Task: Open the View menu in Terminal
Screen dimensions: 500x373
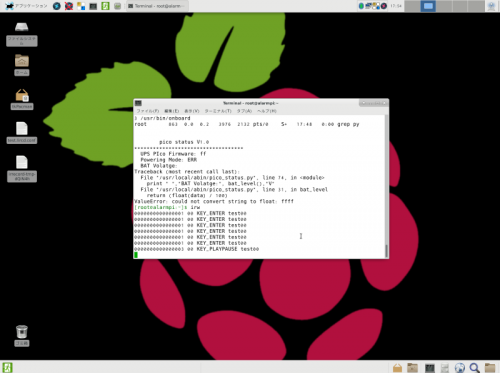Action: pyautogui.click(x=192, y=111)
